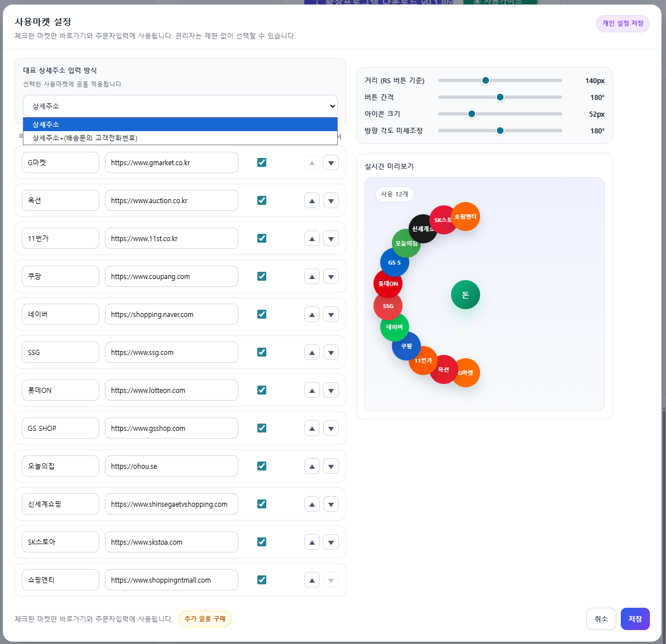The width and height of the screenshot is (666, 644).
Task: Uncheck the 11번가 market checkbox
Action: 262,238
